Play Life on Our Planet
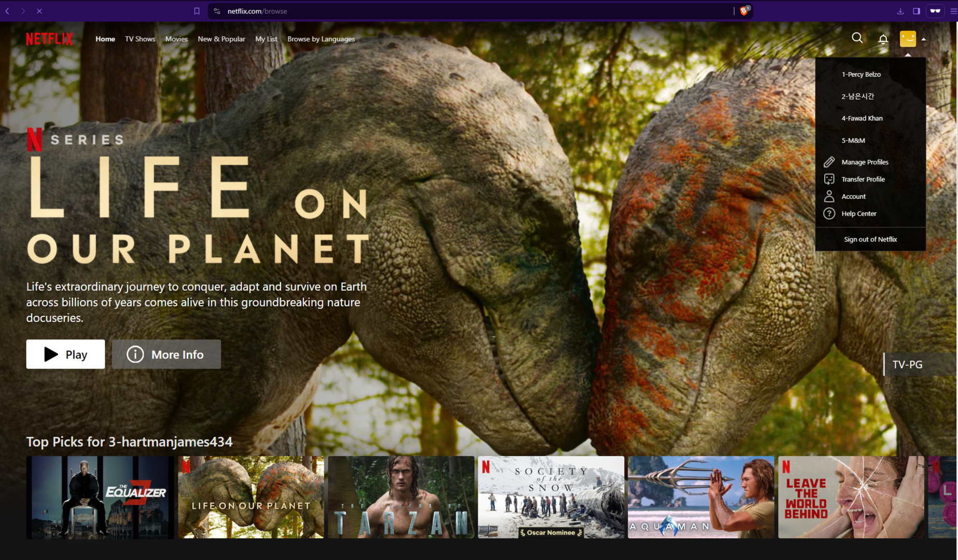Image resolution: width=958 pixels, height=560 pixels. click(65, 354)
